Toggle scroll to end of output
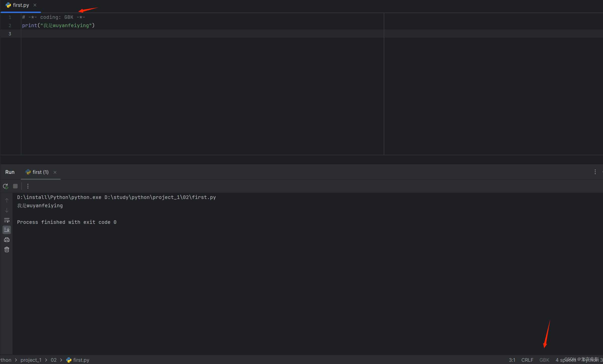 pos(7,230)
